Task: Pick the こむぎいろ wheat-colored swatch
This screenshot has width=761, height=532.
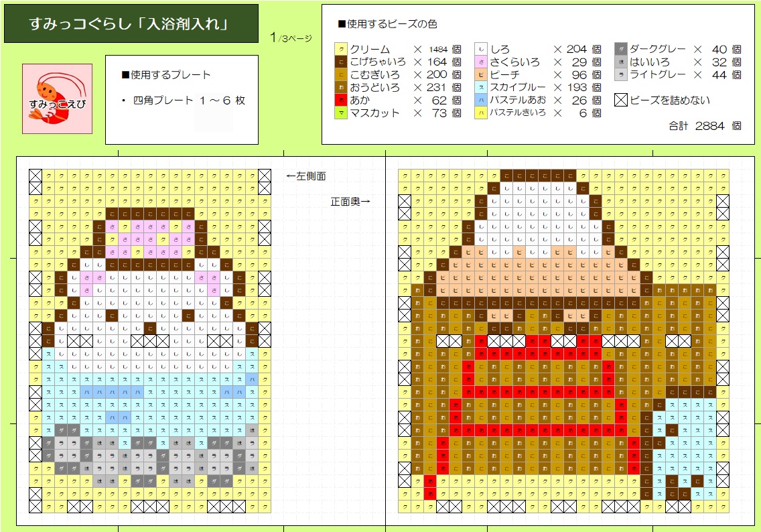Action: coord(341,75)
